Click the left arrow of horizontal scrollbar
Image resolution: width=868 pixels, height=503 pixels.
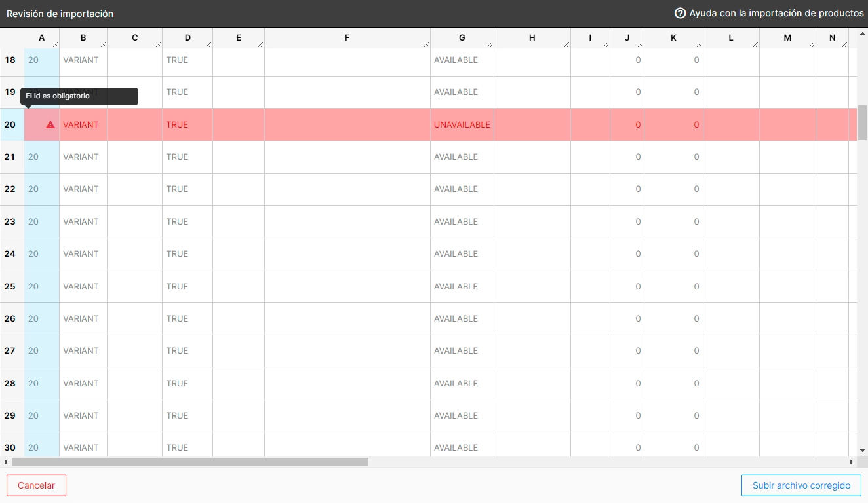(x=5, y=462)
